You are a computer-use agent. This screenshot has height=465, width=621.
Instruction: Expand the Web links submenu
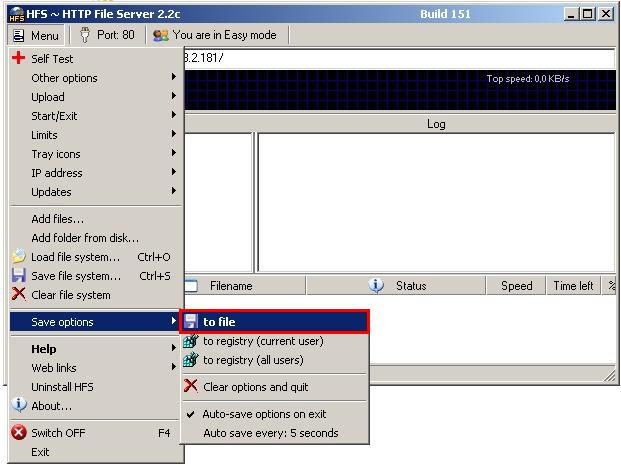coord(96,368)
